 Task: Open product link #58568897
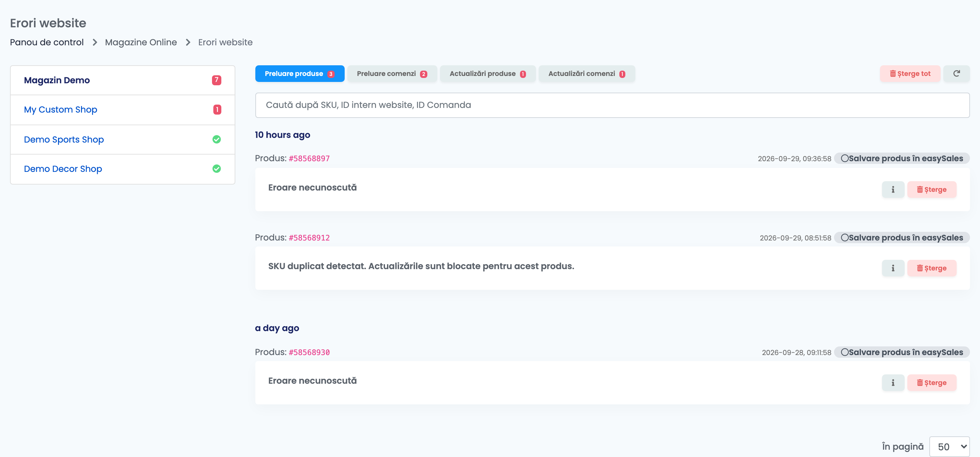[x=309, y=158]
